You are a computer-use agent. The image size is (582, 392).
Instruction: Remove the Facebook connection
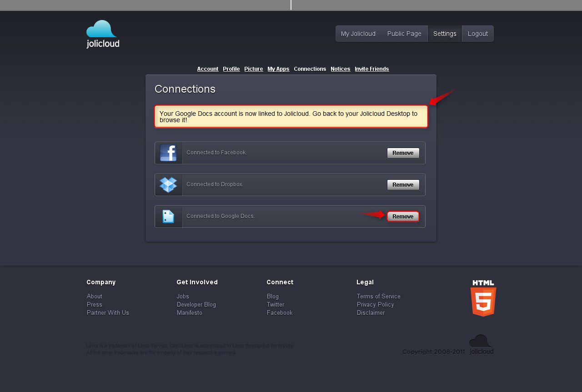click(x=403, y=153)
